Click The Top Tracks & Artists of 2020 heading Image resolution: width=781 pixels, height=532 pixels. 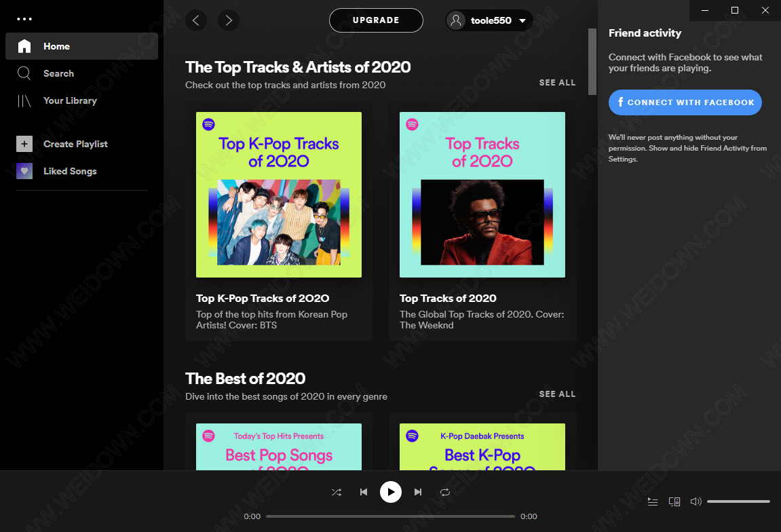(298, 67)
